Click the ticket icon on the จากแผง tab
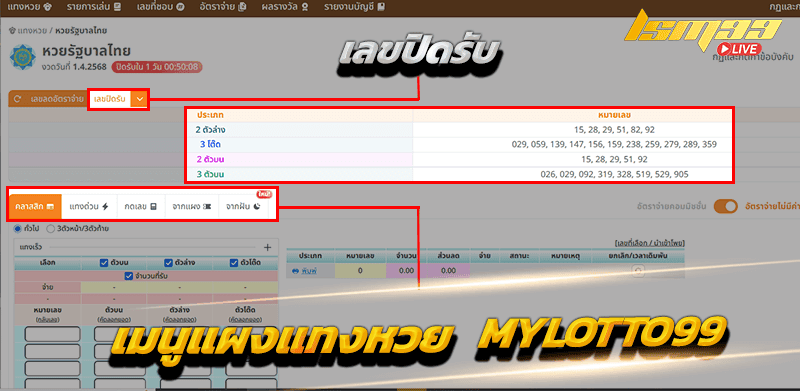The height and width of the screenshot is (391, 800). 207,206
